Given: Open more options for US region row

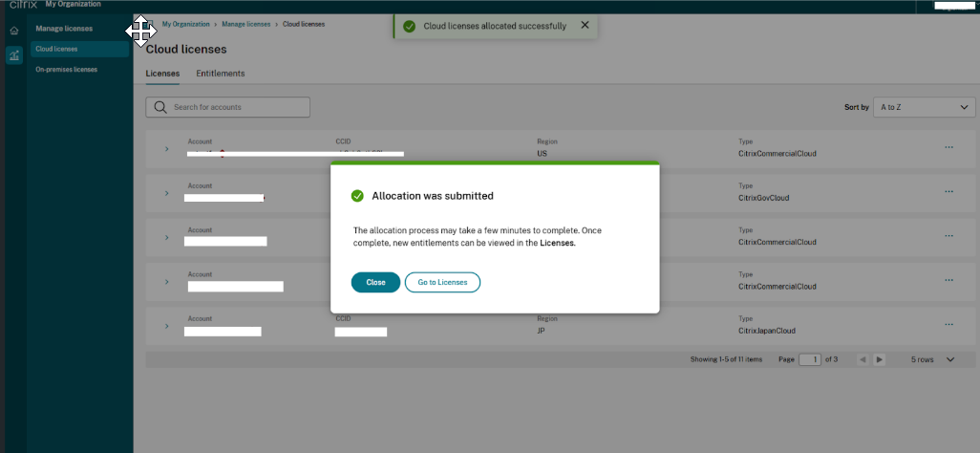Looking at the screenshot, I should tap(948, 148).
